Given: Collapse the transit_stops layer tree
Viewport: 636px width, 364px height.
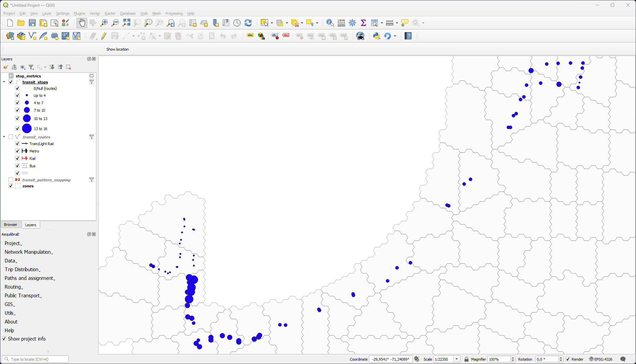Looking at the screenshot, I should 4,82.
